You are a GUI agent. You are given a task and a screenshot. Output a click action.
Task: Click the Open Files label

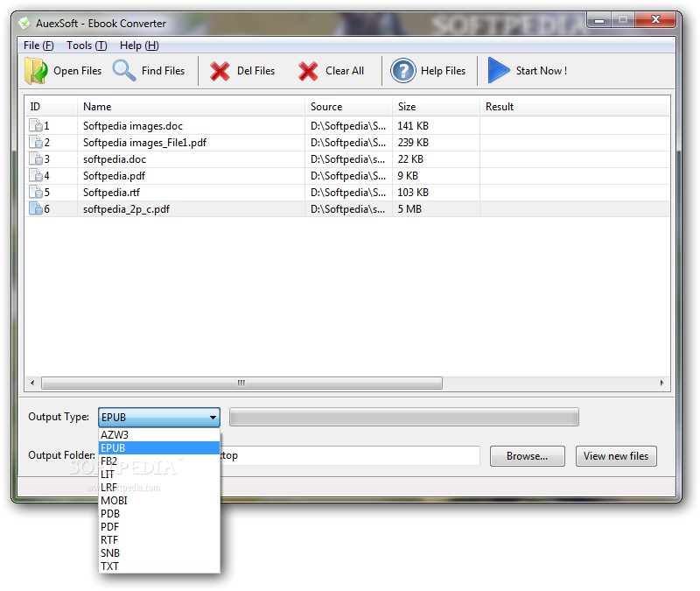78,71
